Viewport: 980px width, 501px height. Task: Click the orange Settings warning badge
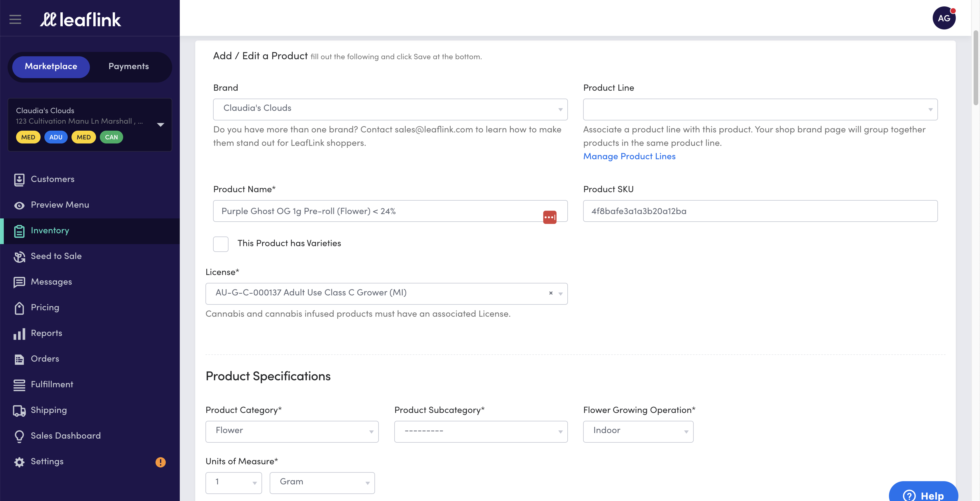click(161, 462)
